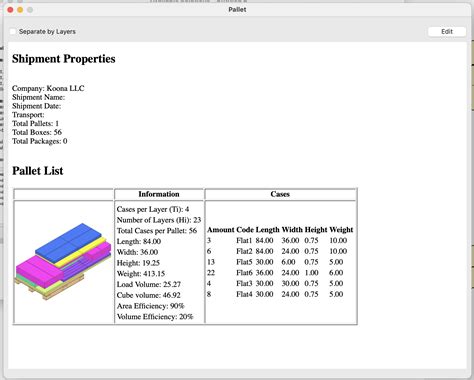
Task: Click the Total Boxes: 56 line
Action: (x=37, y=132)
